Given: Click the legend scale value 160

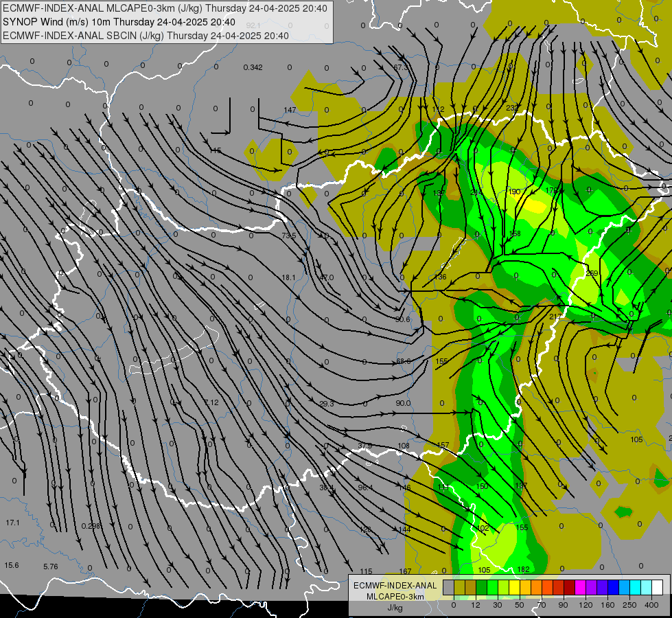Looking at the screenshot, I should pyautogui.click(x=607, y=605).
